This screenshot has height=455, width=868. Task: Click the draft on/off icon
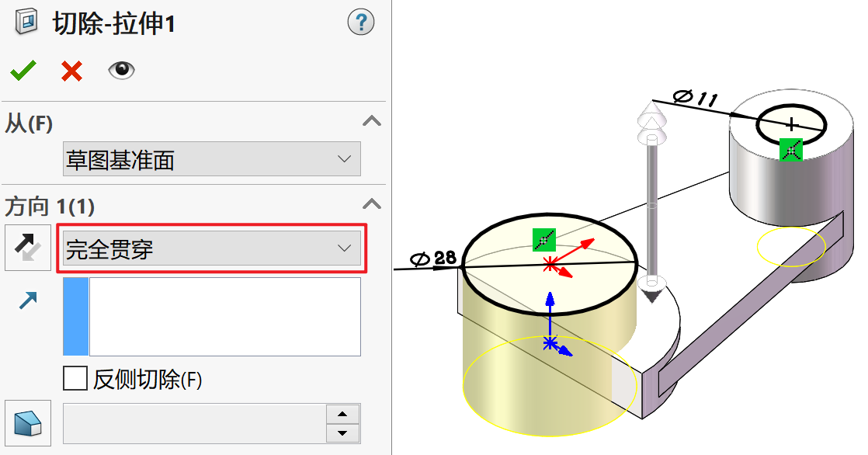[x=28, y=423]
